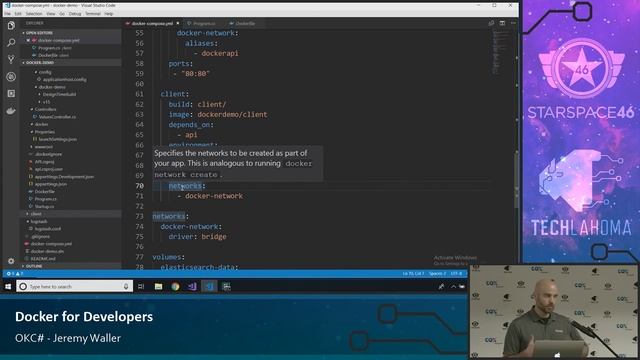The width and height of the screenshot is (640, 360).
Task: Open Windows Start menu
Action: click(x=8, y=287)
